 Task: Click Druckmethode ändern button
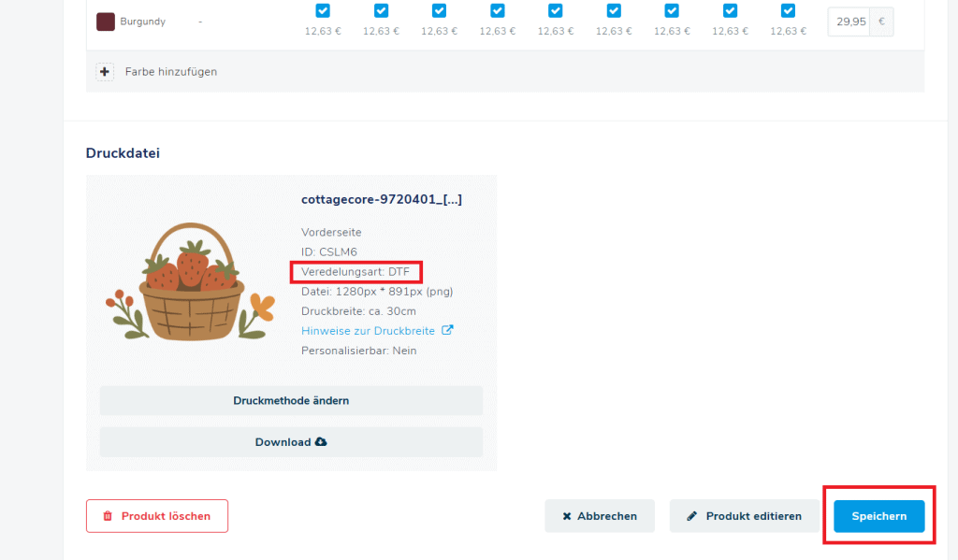coord(291,401)
